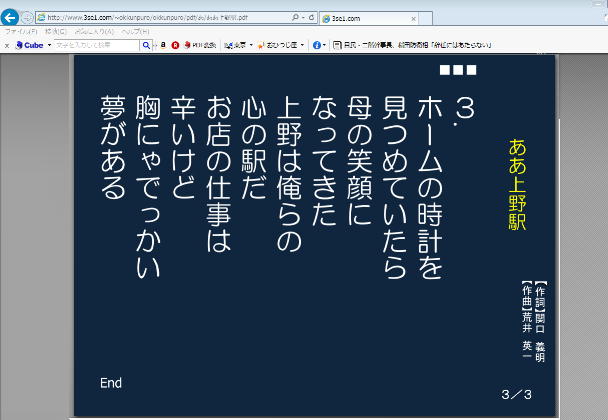The height and width of the screenshot is (420, 608).
Task: Expand the Cube logo dropdown arrow
Action: [x=49, y=45]
